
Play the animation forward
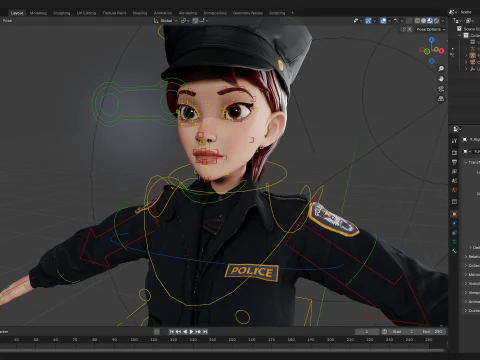191,332
